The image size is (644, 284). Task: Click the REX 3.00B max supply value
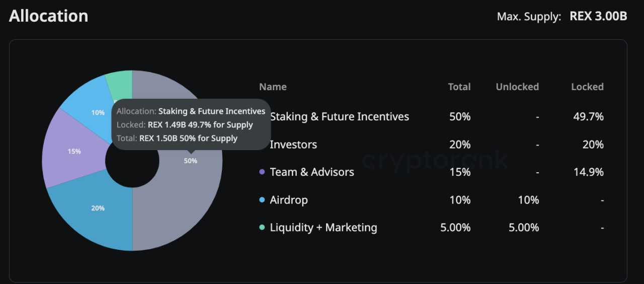[598, 16]
